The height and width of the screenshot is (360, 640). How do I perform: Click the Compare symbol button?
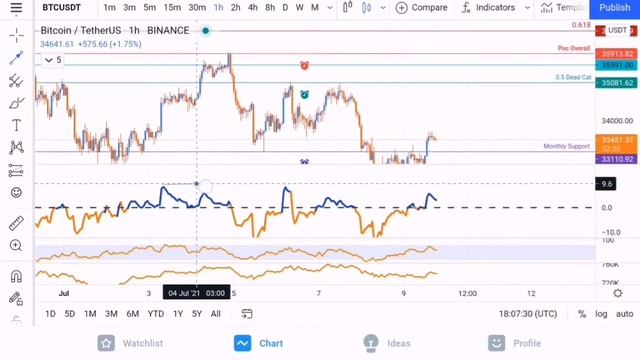tap(422, 7)
